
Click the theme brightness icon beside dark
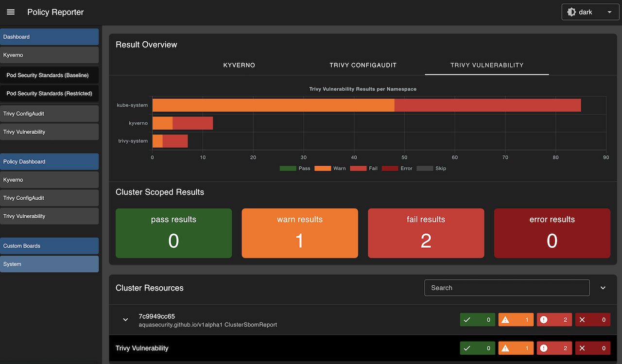click(x=571, y=12)
